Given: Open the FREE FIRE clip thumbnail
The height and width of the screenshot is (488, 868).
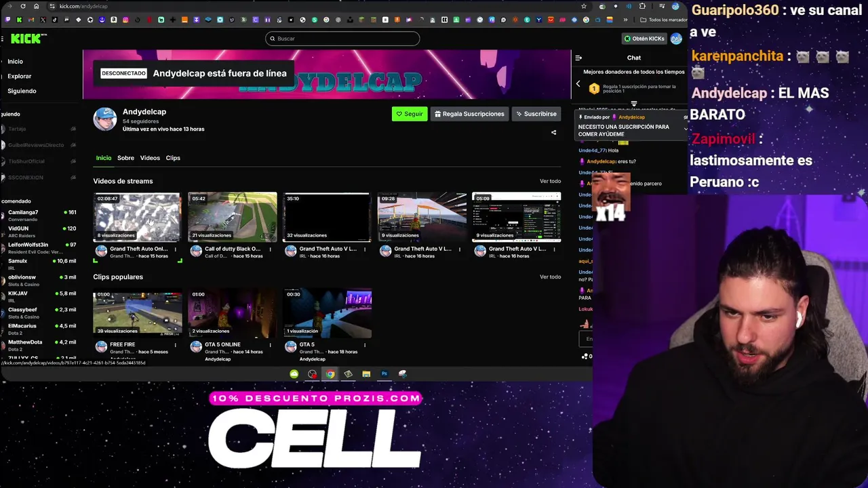Looking at the screenshot, I should (x=137, y=313).
